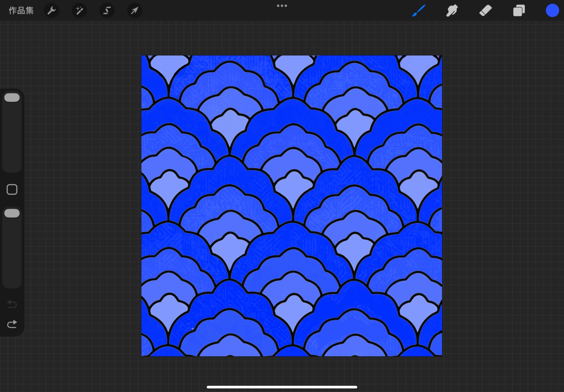Open the Actions wrench menu
Screen dimensions: 564x392
tap(52, 11)
